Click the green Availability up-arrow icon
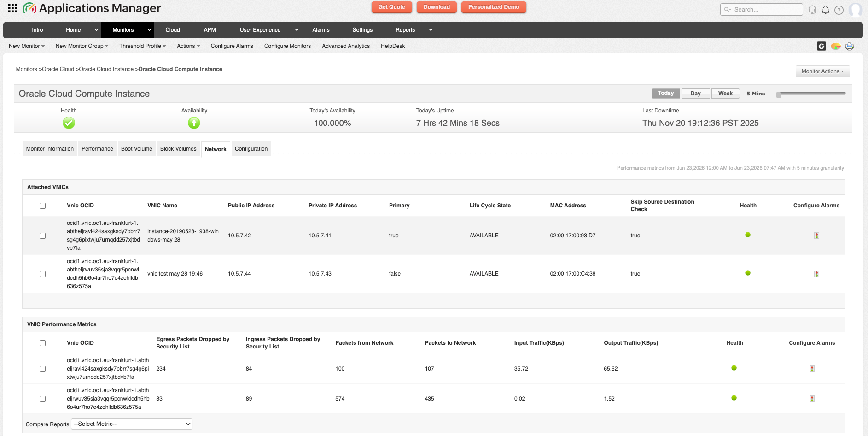868x436 pixels. pyautogui.click(x=194, y=123)
